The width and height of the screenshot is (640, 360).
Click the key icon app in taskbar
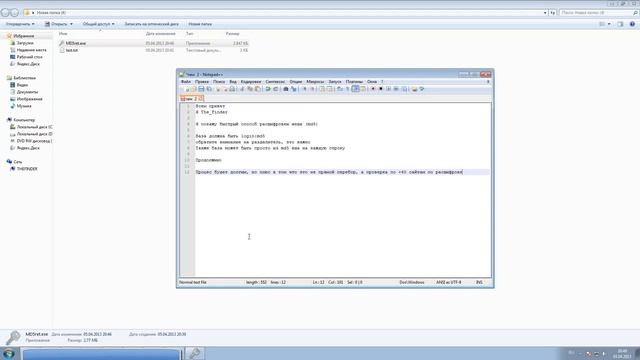[x=195, y=353]
